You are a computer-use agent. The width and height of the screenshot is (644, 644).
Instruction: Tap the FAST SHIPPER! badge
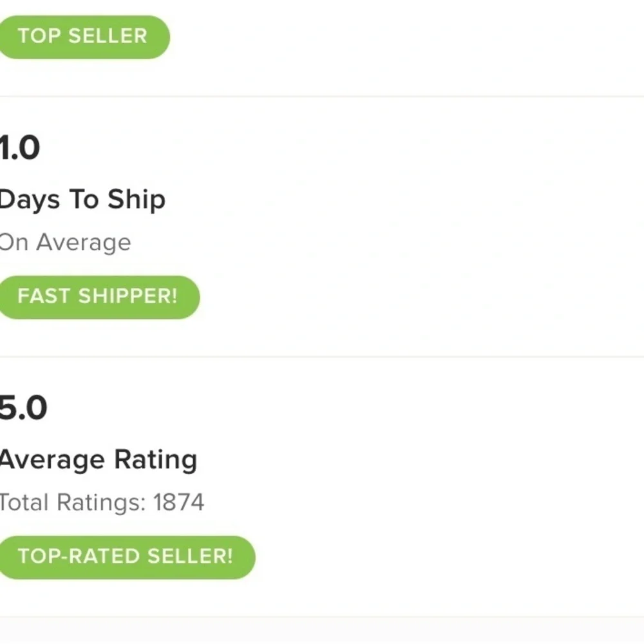coord(99,297)
